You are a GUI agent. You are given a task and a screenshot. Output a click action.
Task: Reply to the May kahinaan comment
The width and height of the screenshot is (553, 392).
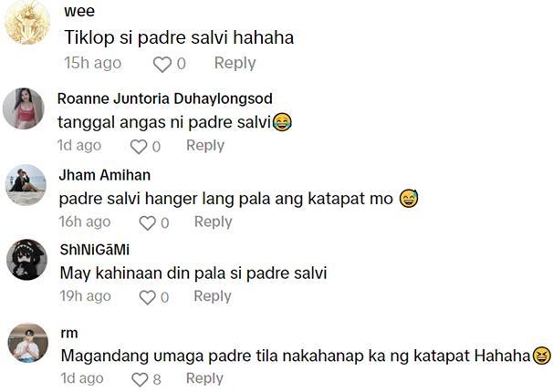pos(213,296)
